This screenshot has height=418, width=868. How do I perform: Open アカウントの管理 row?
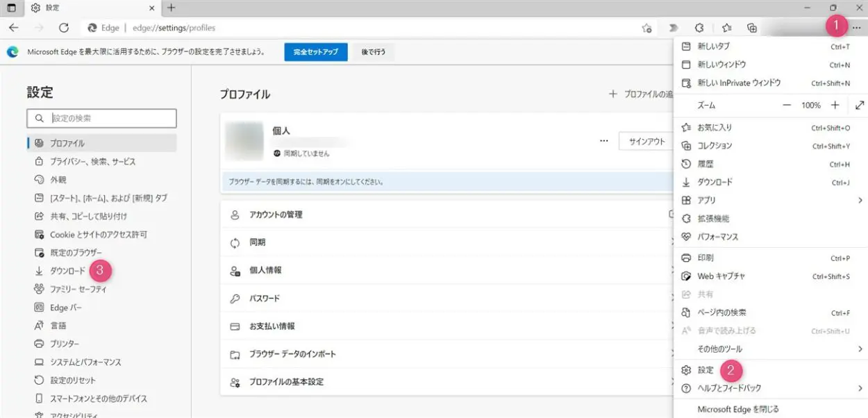coord(446,215)
